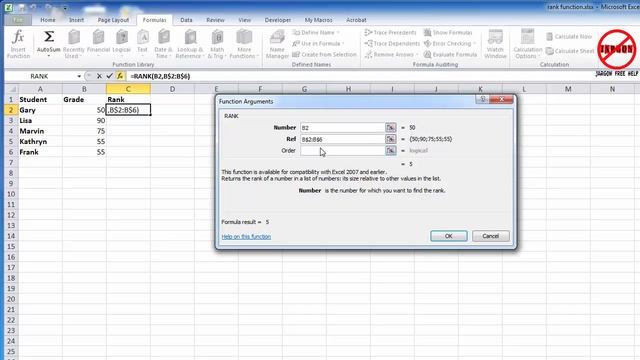Open Text functions library
Viewport: 640px width, 360px height.
(x=142, y=44)
